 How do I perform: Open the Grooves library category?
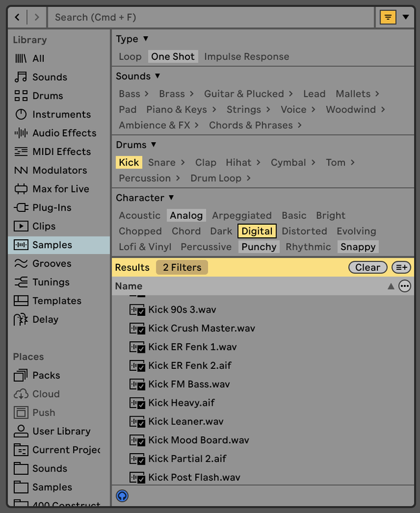tap(51, 264)
